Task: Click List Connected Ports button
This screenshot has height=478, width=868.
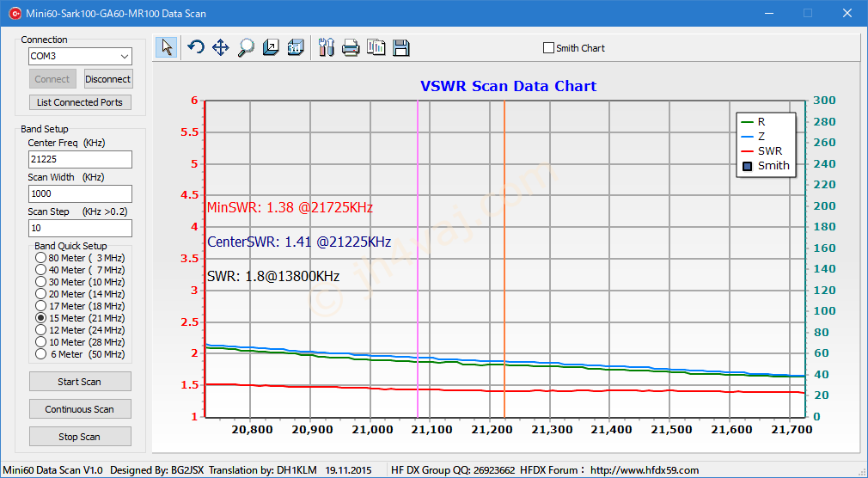Action: [x=80, y=102]
